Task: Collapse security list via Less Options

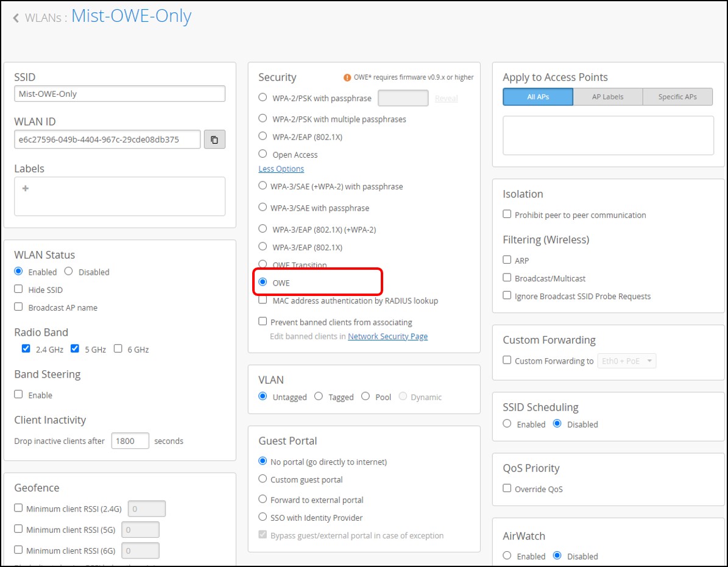Action: 281,169
